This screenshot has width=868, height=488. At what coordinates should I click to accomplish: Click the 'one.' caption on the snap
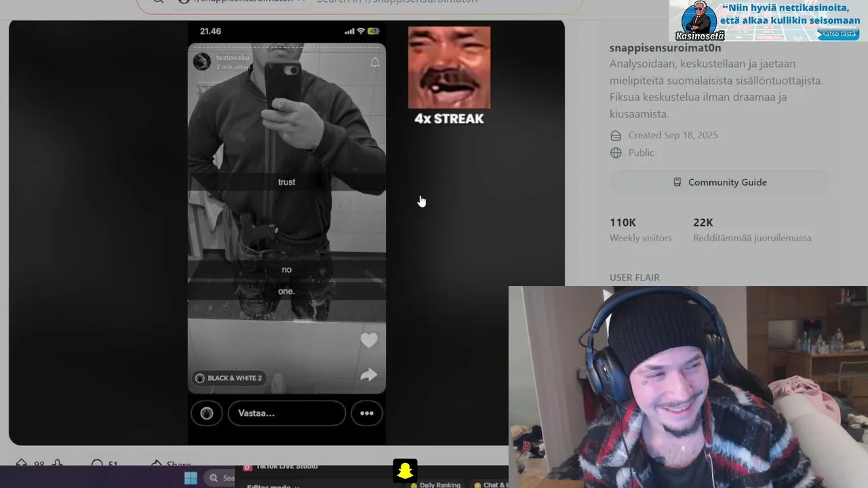pyautogui.click(x=286, y=291)
